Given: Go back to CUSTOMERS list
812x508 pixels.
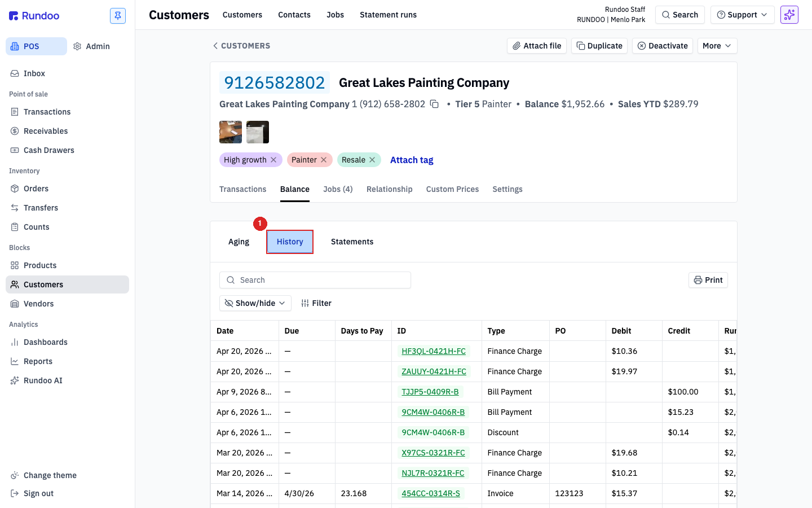Looking at the screenshot, I should [x=241, y=46].
